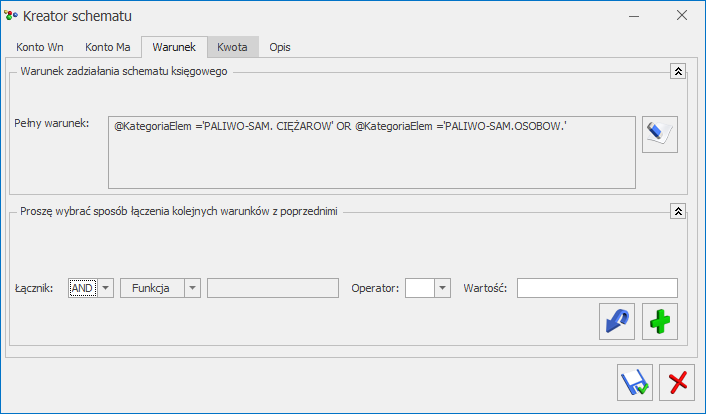This screenshot has width=706, height=414.
Task: Cancel with the red X icon
Action: coord(677,382)
